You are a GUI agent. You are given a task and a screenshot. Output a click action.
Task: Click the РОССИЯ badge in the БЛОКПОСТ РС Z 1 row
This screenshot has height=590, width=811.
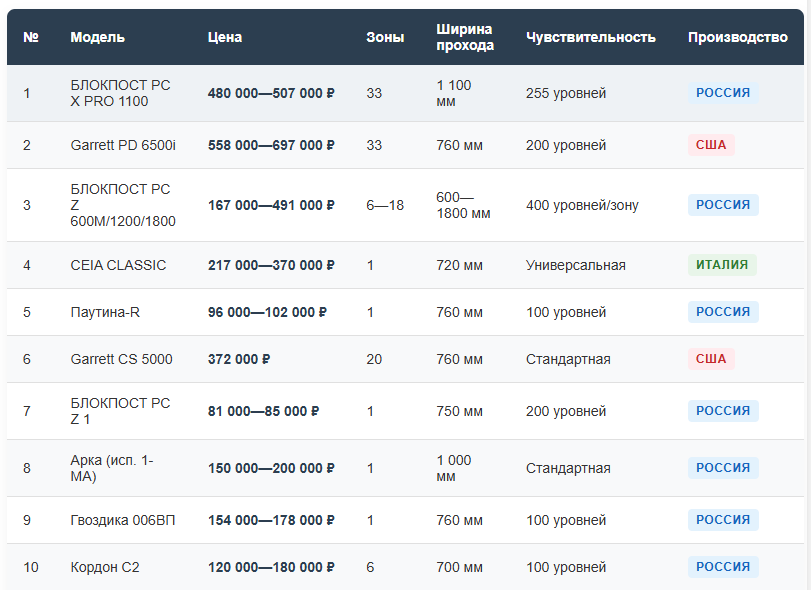point(723,411)
